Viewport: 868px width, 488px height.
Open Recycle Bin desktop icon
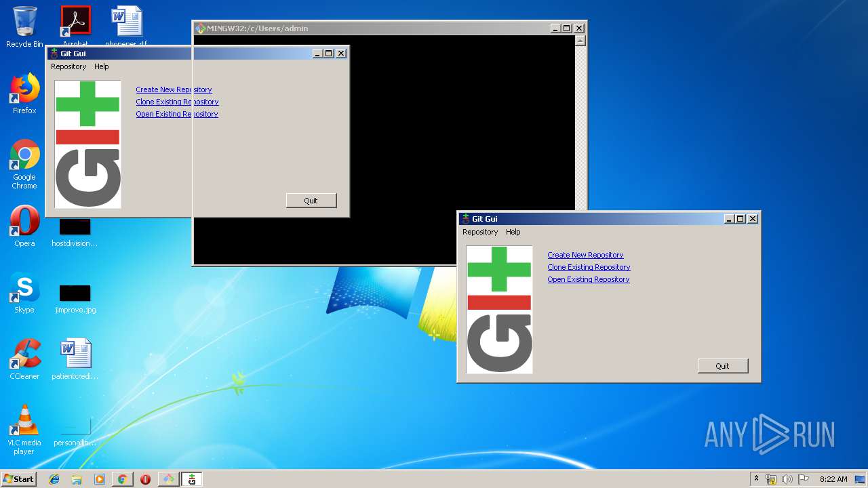24,27
